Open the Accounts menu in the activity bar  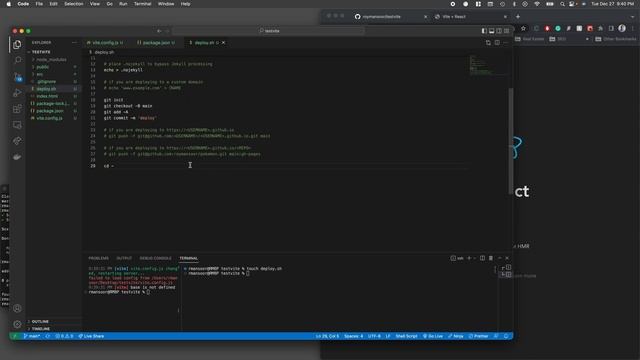point(17,308)
